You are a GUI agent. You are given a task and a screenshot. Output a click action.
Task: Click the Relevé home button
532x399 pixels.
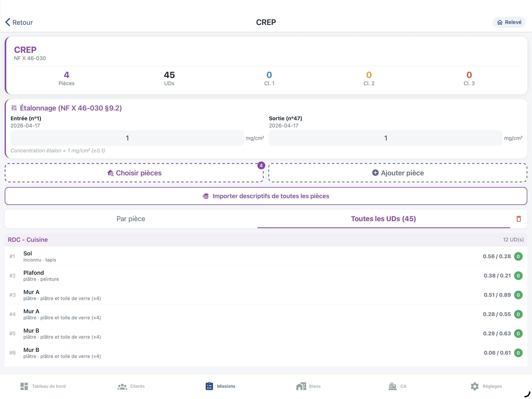(x=509, y=22)
